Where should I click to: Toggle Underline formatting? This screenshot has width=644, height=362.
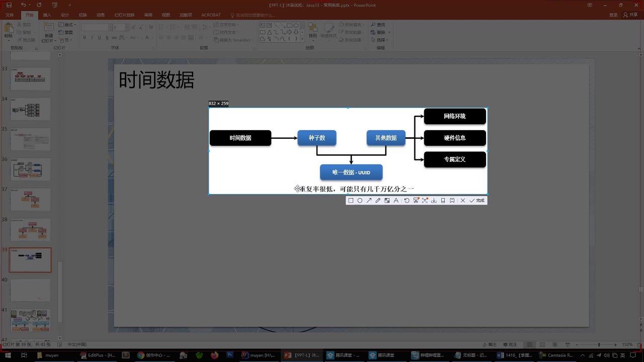tap(100, 38)
